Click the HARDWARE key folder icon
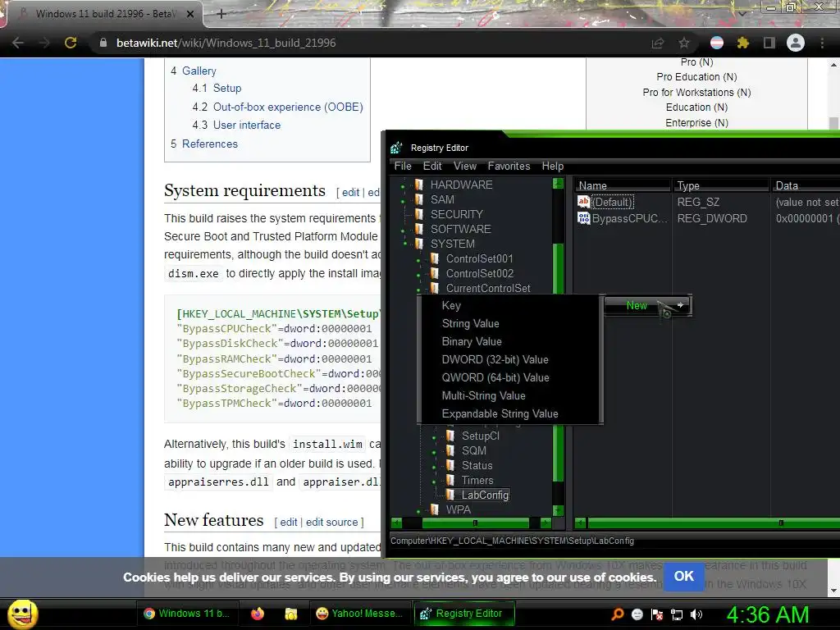Viewport: 840px width, 630px height. click(x=419, y=185)
